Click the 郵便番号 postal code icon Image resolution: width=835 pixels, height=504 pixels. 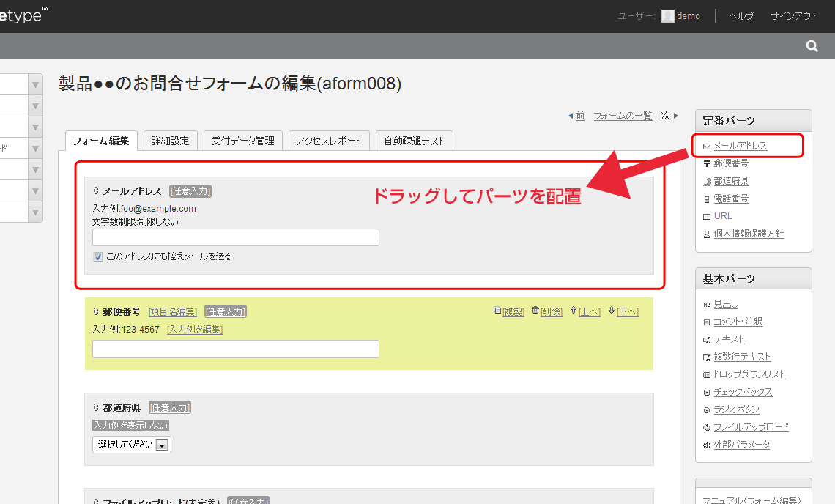[x=706, y=163]
